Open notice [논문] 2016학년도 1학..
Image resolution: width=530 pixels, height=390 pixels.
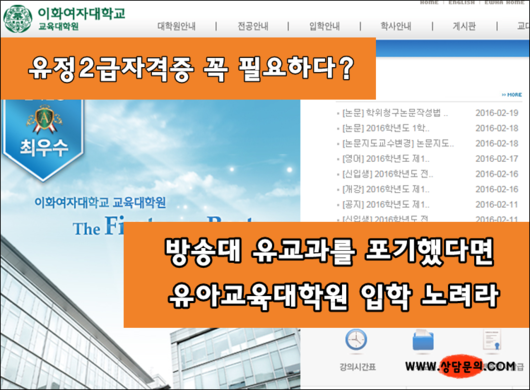[x=386, y=128]
